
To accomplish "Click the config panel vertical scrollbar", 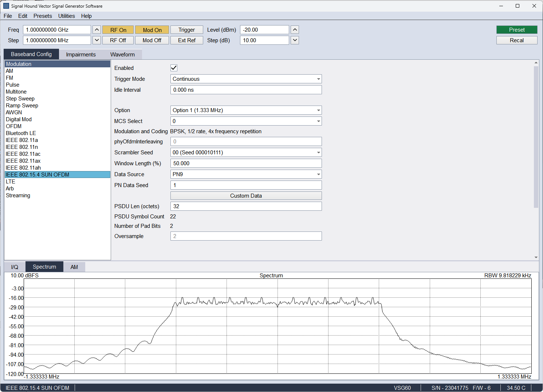I will click(536, 137).
